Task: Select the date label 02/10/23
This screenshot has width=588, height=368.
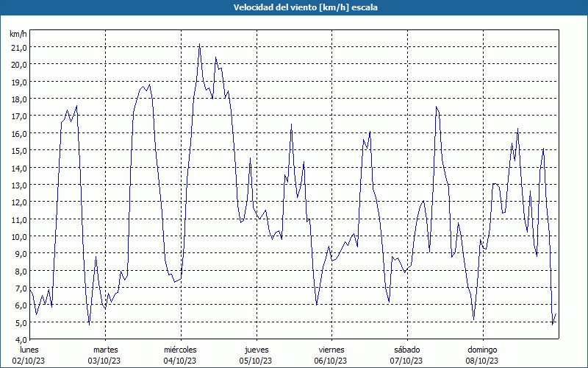Action: click(29, 361)
